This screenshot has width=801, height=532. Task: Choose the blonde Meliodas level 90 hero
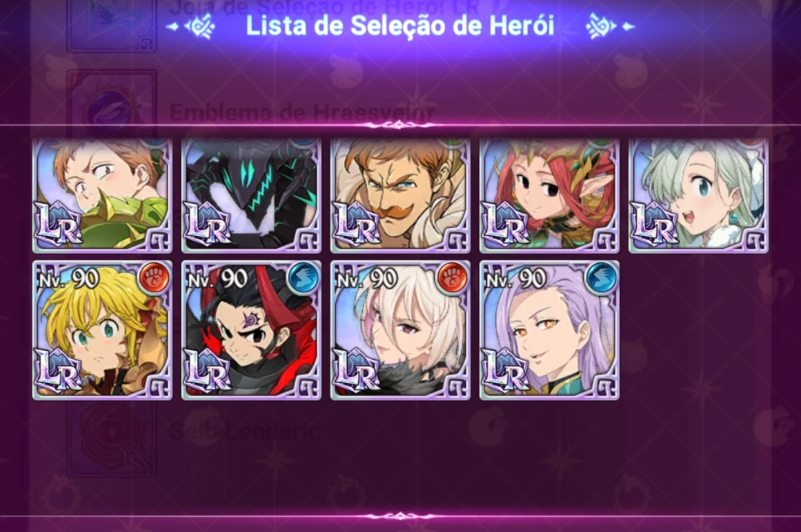102,330
